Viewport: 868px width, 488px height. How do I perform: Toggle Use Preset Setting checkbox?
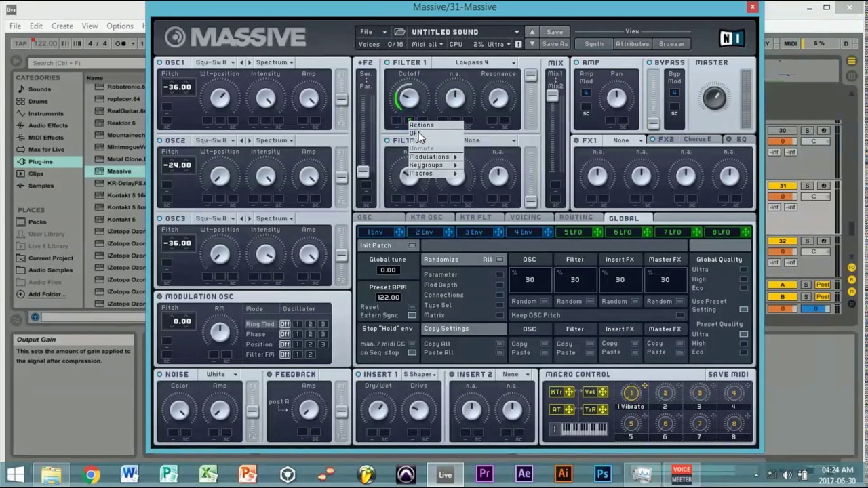click(743, 310)
